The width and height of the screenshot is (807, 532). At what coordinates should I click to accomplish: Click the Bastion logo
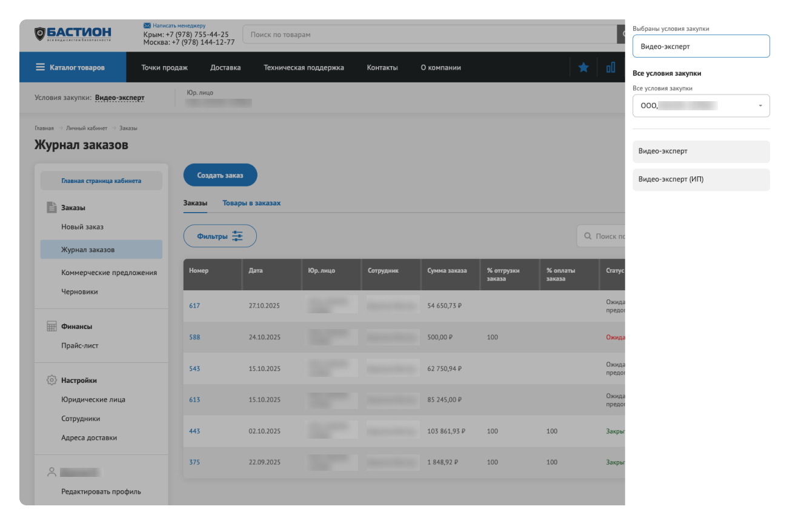(x=73, y=34)
